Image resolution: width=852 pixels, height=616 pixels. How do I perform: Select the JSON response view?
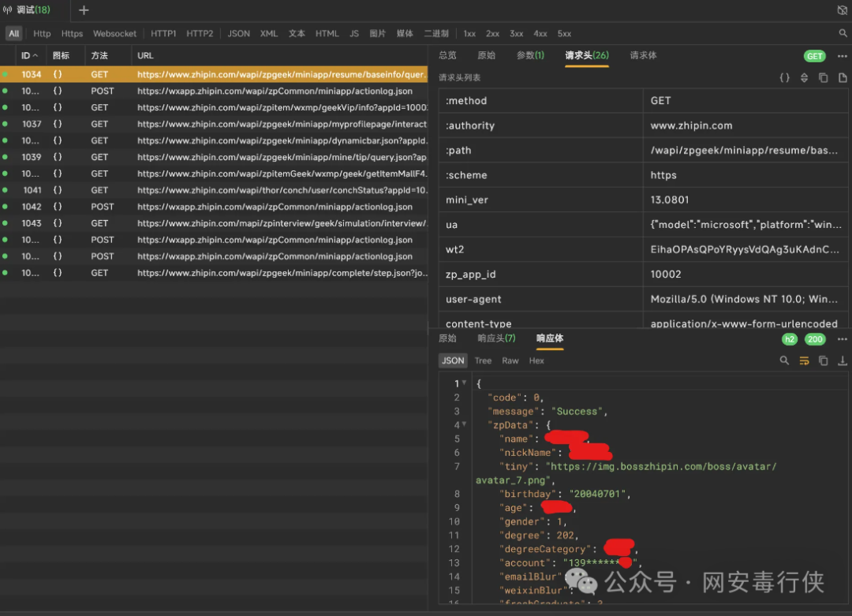click(x=453, y=360)
